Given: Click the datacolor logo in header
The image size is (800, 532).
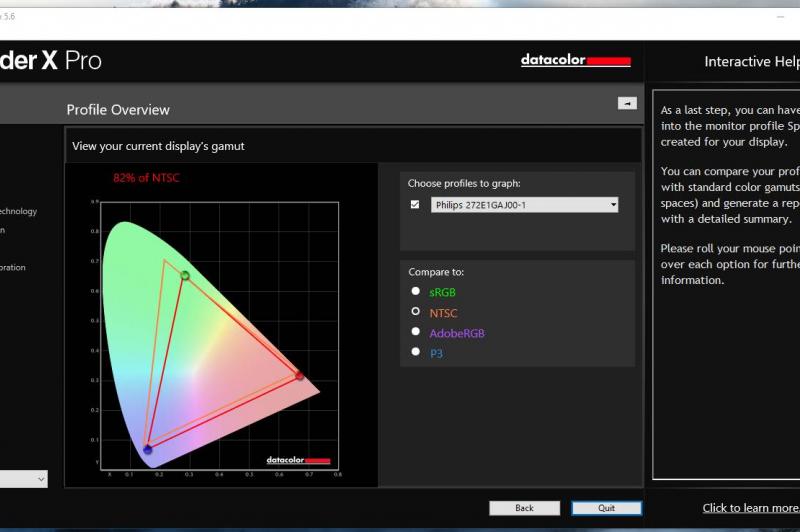Looking at the screenshot, I should tap(576, 60).
